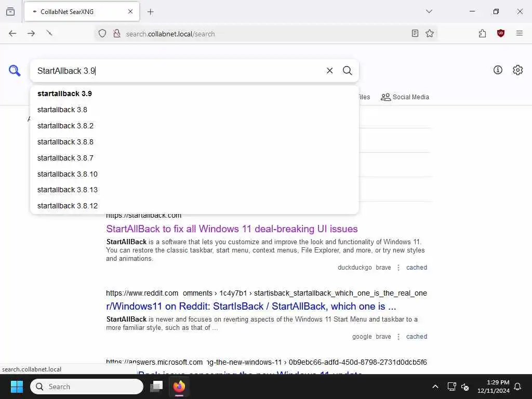Viewport: 532px width, 399px height.
Task: Go forward with browser forward arrow
Action: 31,33
